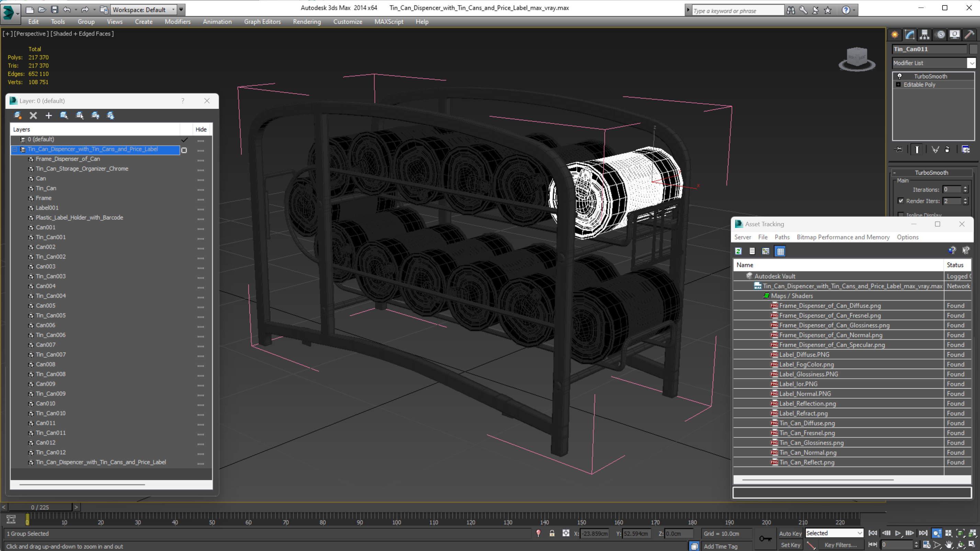Open the Rendering menu in menu bar

pos(307,22)
